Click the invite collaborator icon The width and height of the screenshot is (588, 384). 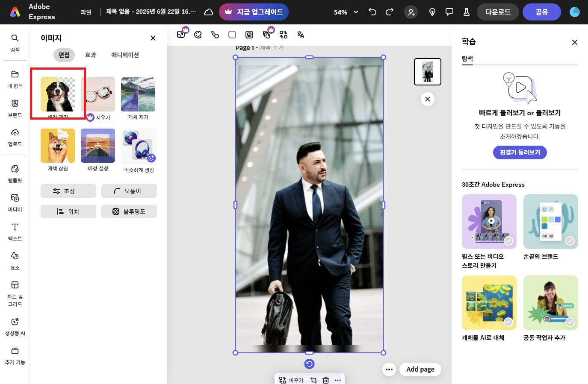coord(411,12)
